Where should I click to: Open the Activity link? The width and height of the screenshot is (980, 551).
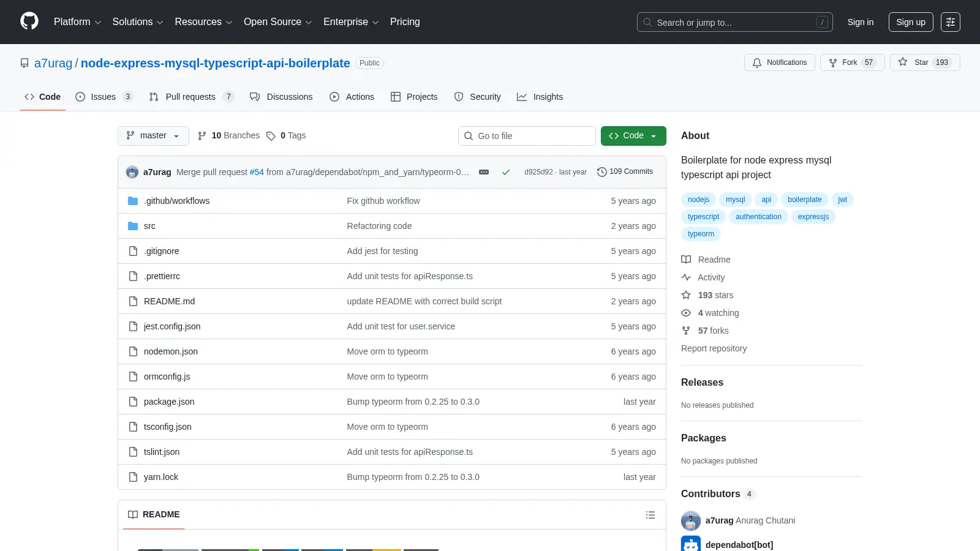pos(703,277)
